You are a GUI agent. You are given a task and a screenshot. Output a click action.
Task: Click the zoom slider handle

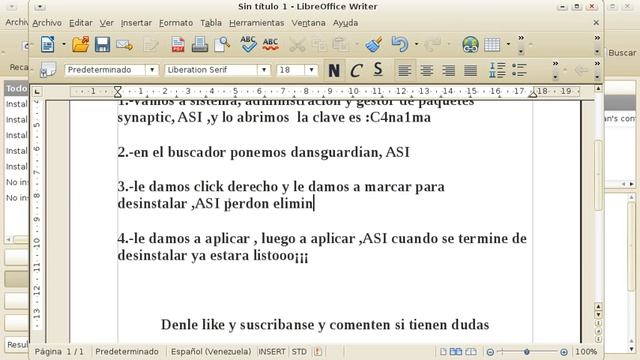527,352
